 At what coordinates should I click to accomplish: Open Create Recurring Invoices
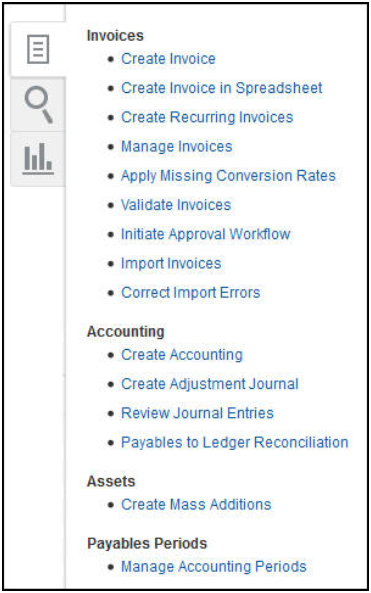(x=207, y=117)
